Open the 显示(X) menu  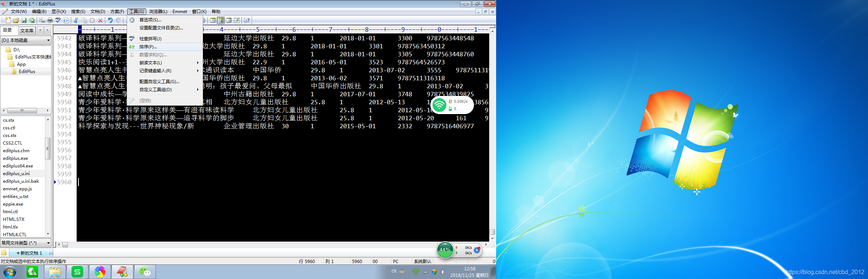click(58, 12)
